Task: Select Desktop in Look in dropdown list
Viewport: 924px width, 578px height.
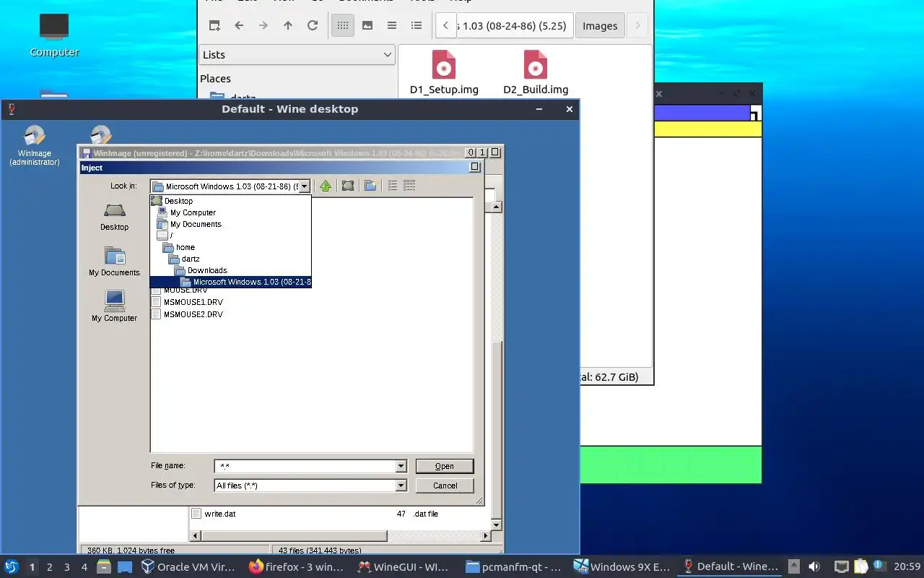Action: tap(231, 201)
